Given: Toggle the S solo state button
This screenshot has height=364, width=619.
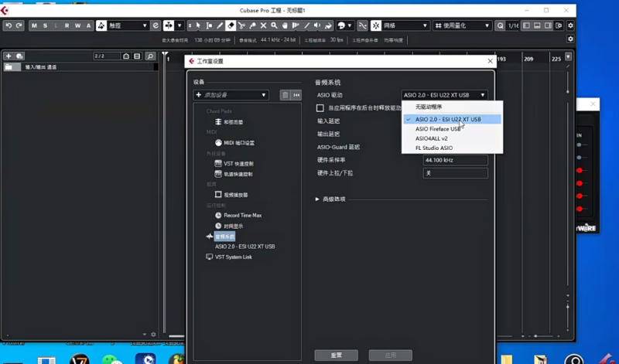Looking at the screenshot, I should click(45, 26).
